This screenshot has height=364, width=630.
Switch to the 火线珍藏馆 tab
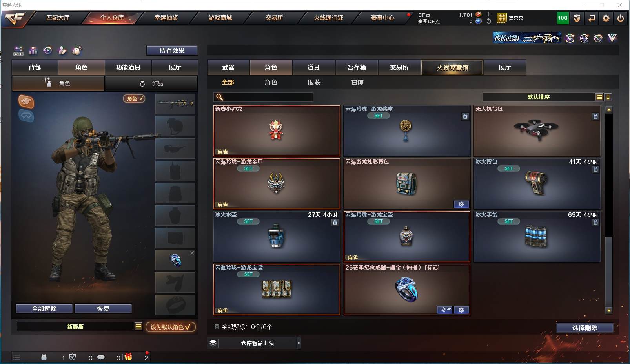click(x=452, y=67)
